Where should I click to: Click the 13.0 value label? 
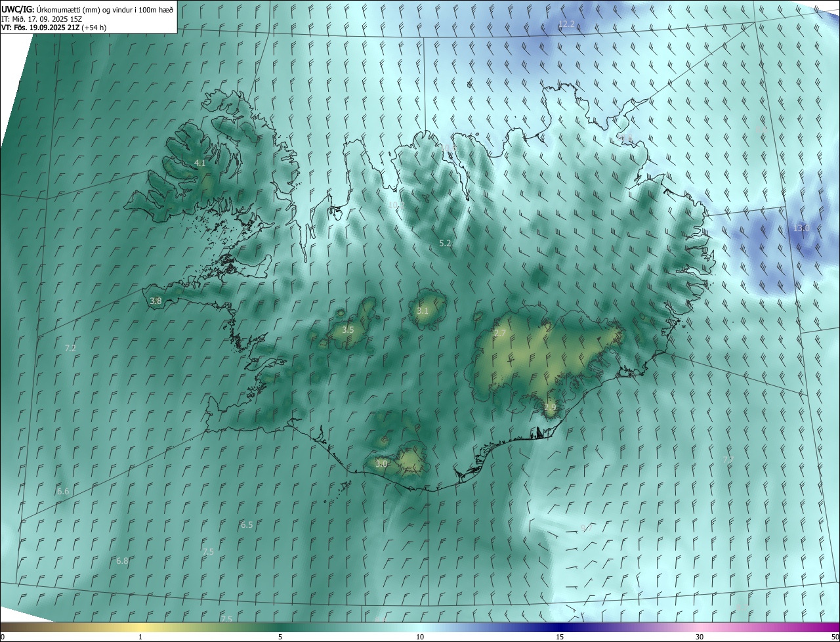(x=801, y=228)
